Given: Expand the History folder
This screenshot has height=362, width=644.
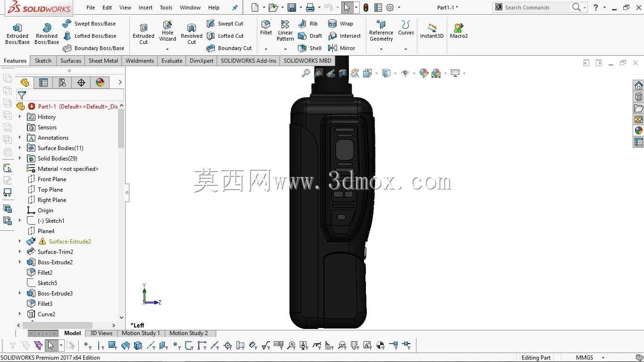Looking at the screenshot, I should [x=20, y=117].
